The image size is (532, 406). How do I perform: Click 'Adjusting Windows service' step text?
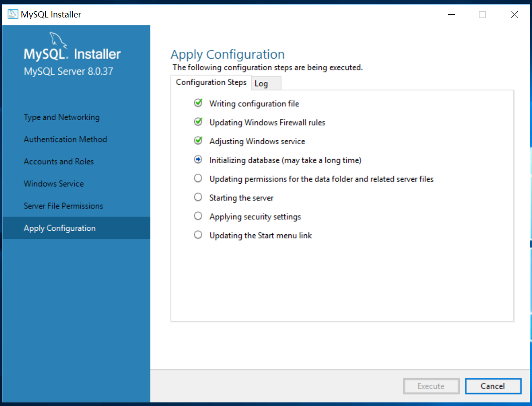(257, 141)
